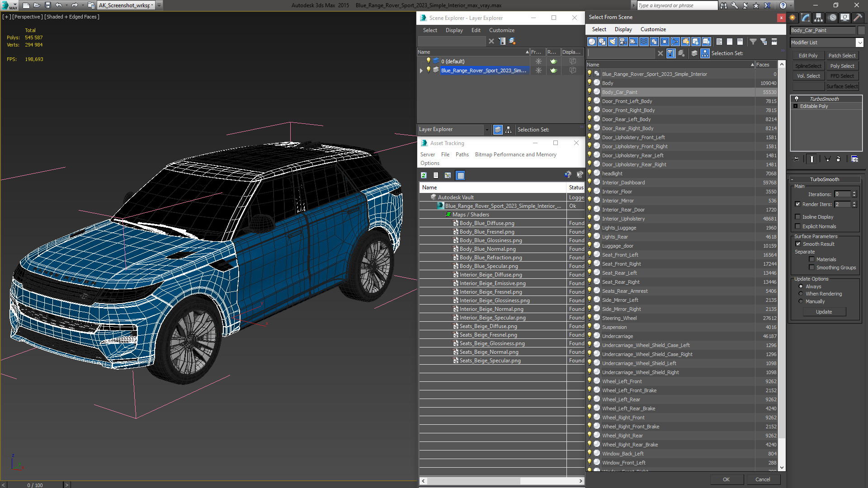Select Manually update option
The image size is (868, 488).
tap(801, 301)
